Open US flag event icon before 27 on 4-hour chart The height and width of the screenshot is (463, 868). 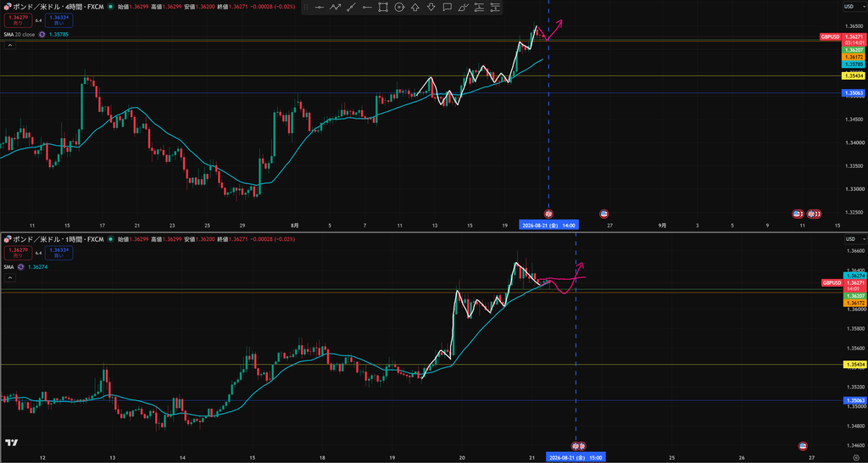(x=604, y=213)
